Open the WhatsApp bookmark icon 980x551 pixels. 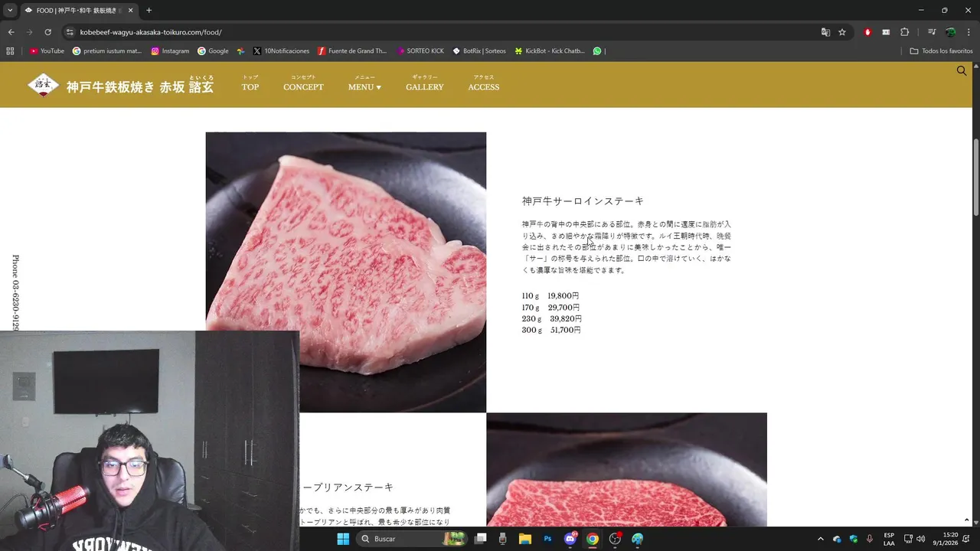pos(597,51)
